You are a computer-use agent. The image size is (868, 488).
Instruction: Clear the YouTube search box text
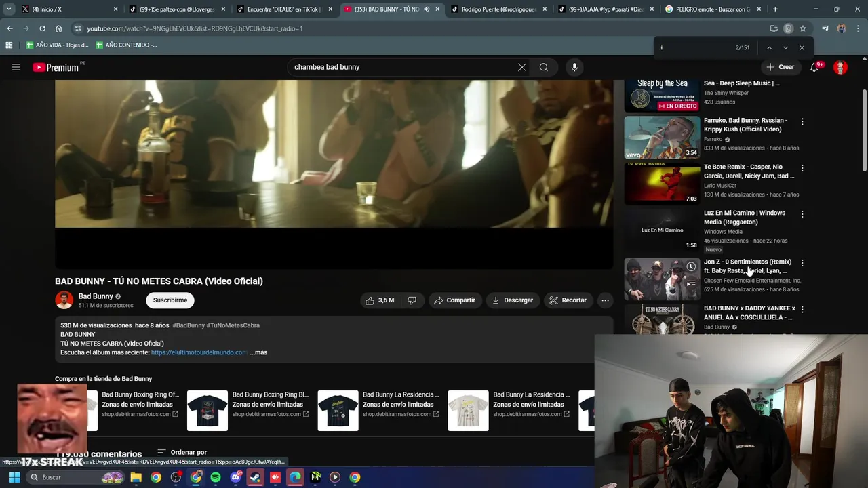(521, 67)
